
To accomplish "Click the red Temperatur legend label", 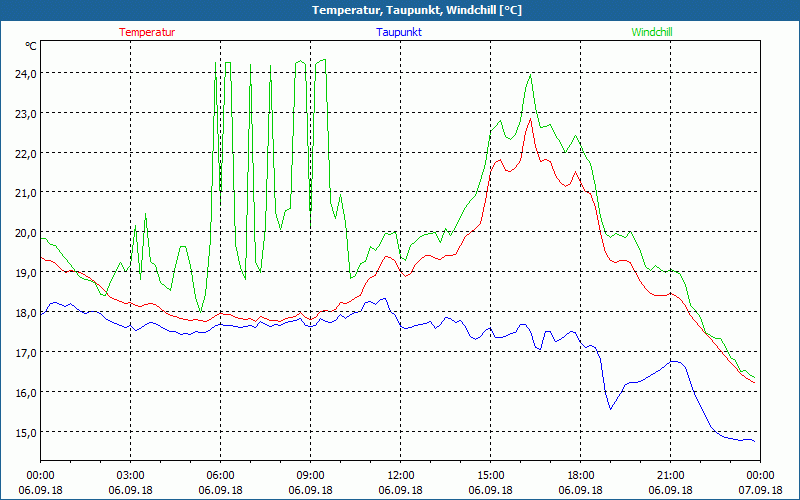I will pos(147,32).
